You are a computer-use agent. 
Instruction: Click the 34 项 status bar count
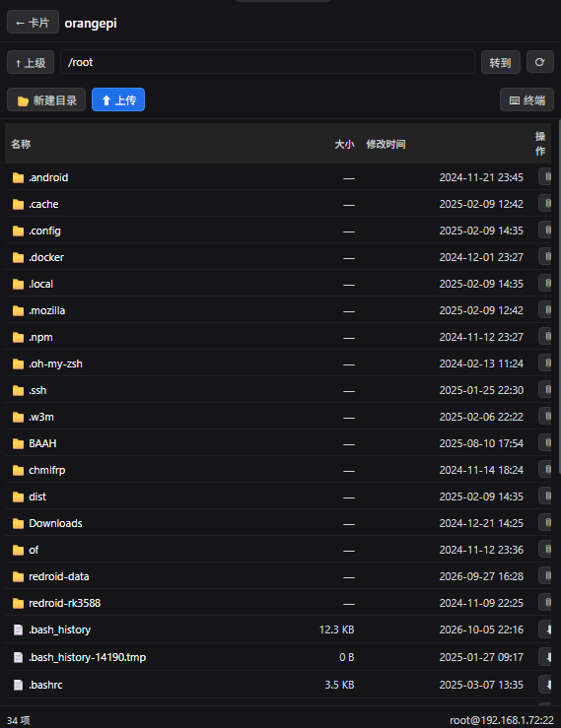pyautogui.click(x=19, y=720)
